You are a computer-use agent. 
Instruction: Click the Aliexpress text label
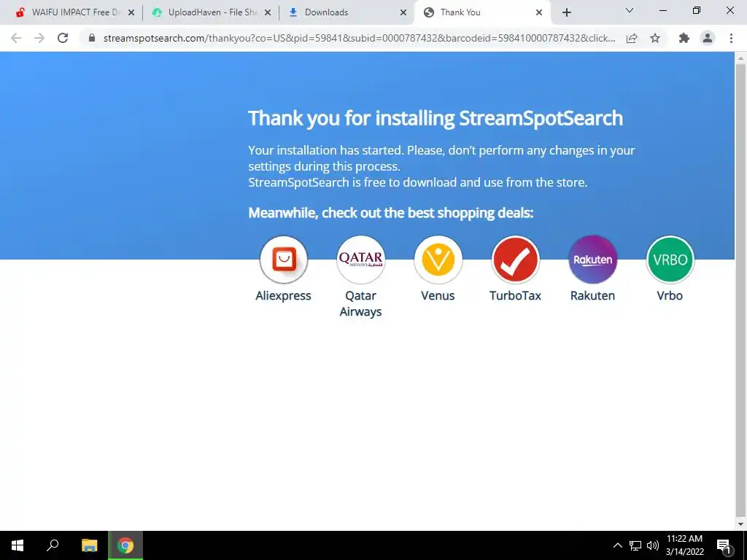pos(284,296)
